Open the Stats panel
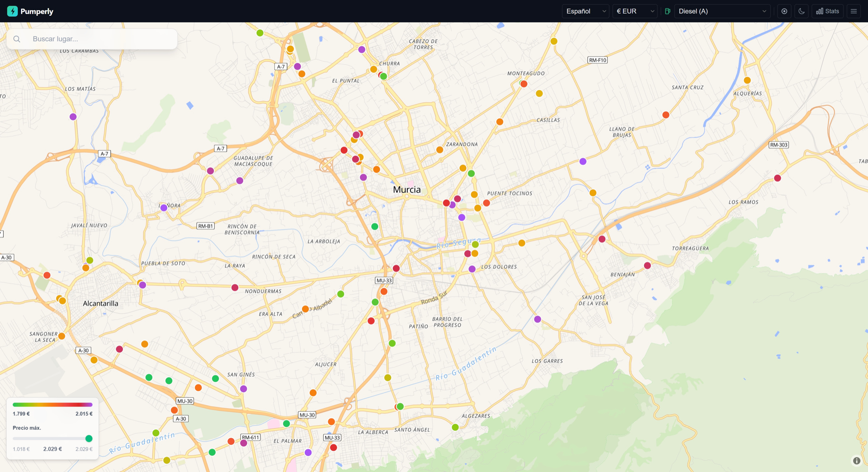The image size is (868, 472). [827, 11]
